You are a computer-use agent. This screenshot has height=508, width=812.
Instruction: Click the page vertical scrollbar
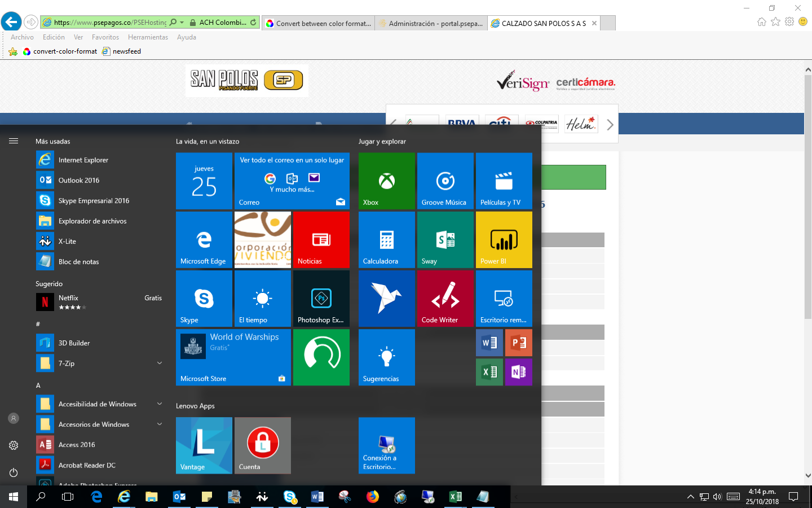[x=807, y=198]
